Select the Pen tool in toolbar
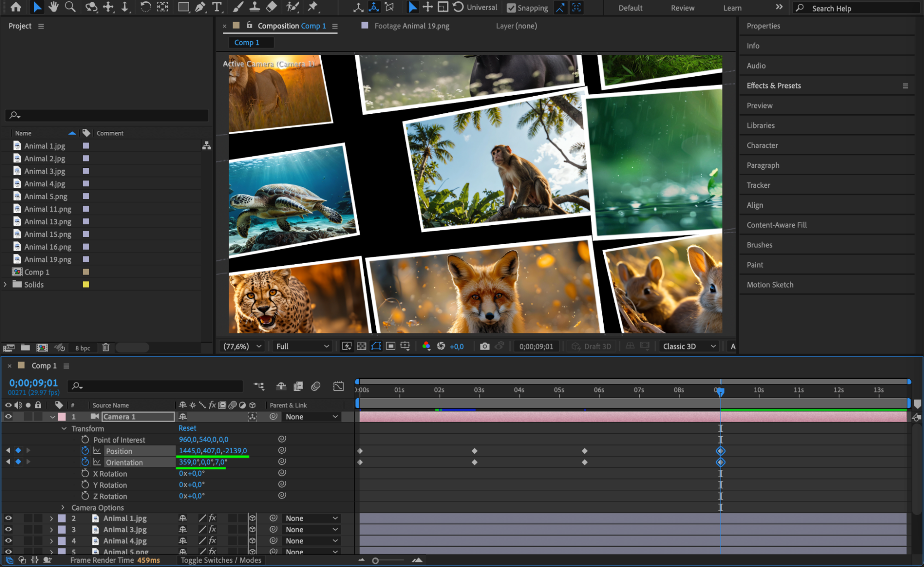The height and width of the screenshot is (567, 924). click(200, 7)
